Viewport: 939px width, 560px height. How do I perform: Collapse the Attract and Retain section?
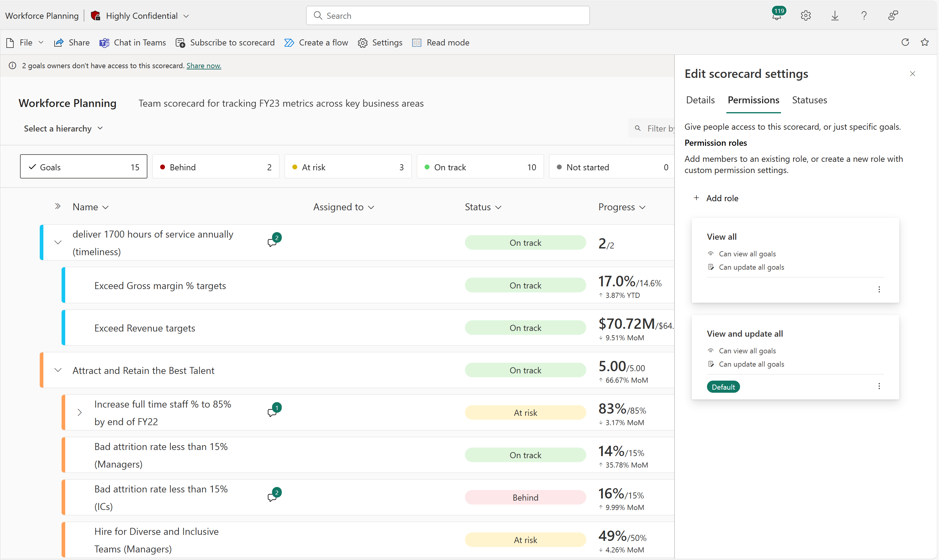[57, 370]
